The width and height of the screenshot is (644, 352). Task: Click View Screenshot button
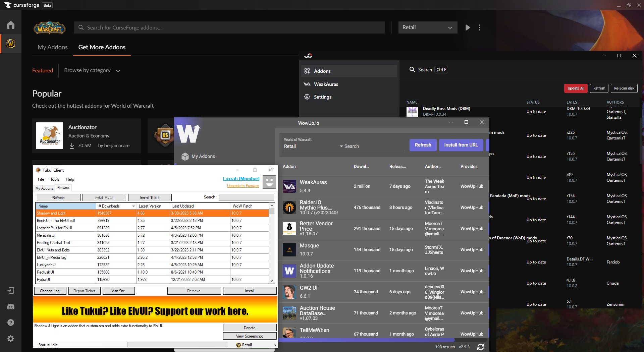click(250, 336)
